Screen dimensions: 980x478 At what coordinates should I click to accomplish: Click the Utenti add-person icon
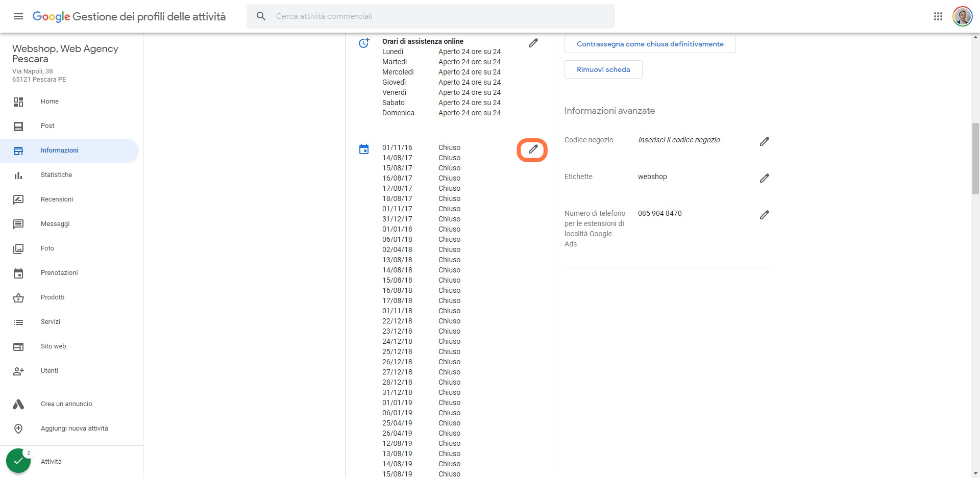point(18,371)
